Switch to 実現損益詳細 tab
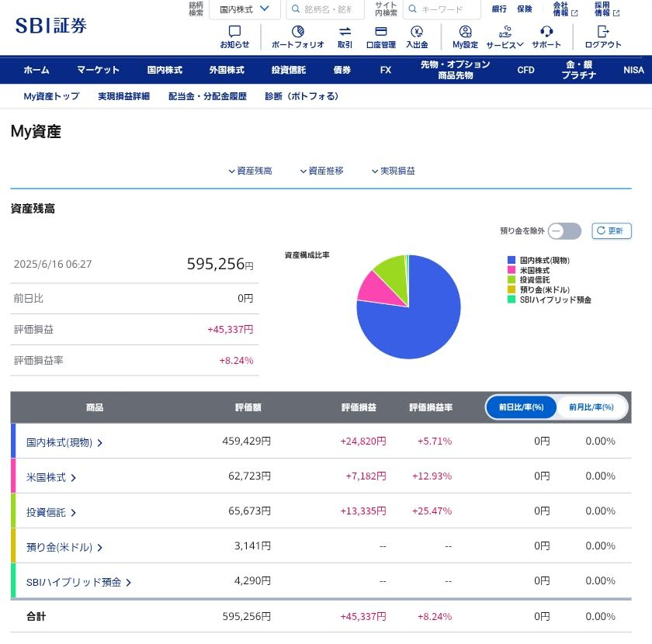This screenshot has width=652, height=644. point(123,96)
